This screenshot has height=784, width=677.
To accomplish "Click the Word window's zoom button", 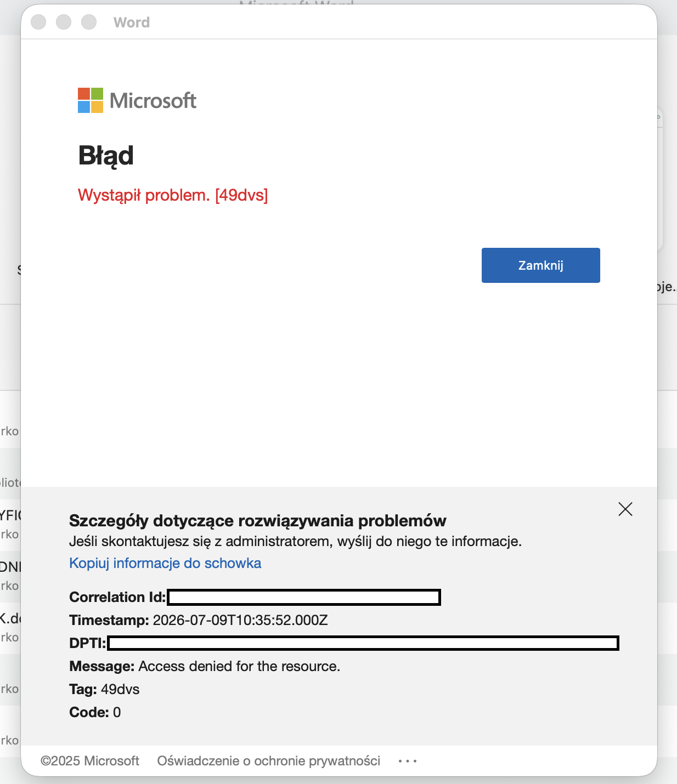I will tap(89, 22).
